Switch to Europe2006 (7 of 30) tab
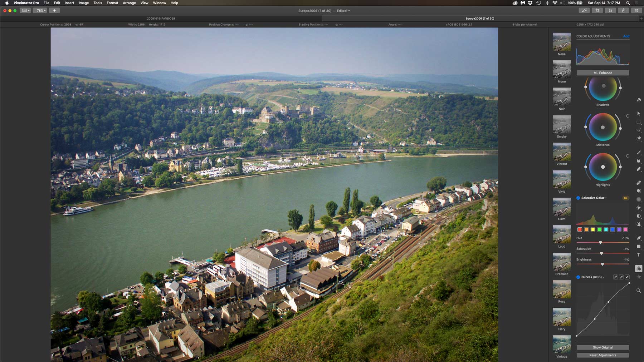The height and width of the screenshot is (362, 644). tap(480, 19)
